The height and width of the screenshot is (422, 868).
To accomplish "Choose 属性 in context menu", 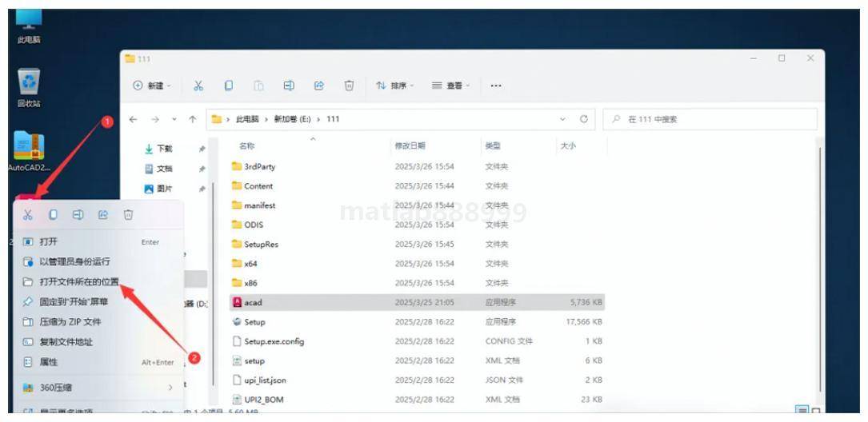I will [x=98, y=362].
